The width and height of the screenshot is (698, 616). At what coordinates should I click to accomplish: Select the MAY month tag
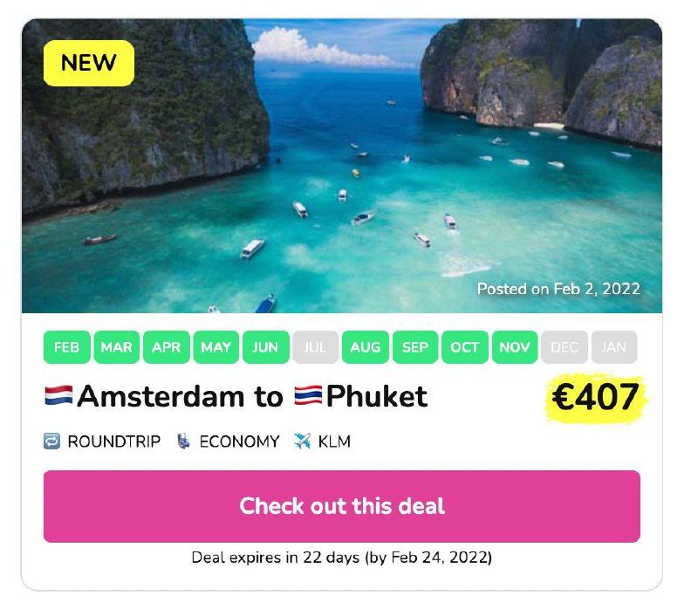pos(216,346)
